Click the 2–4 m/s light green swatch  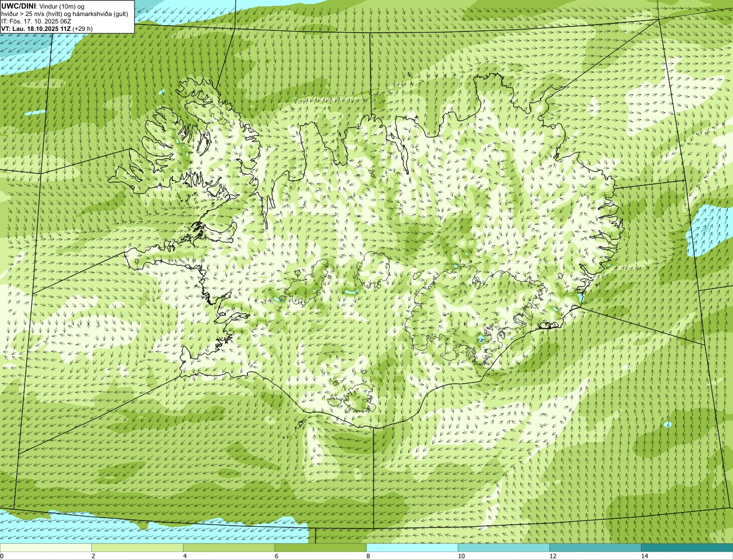pyautogui.click(x=137, y=548)
